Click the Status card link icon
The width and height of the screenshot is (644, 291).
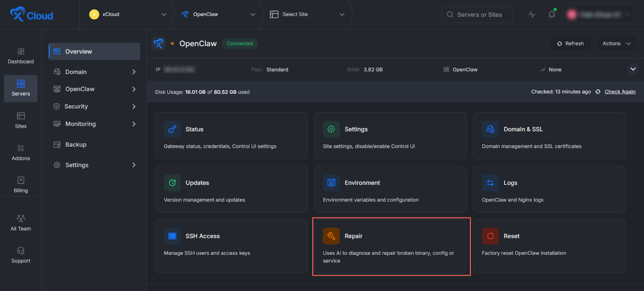point(172,129)
